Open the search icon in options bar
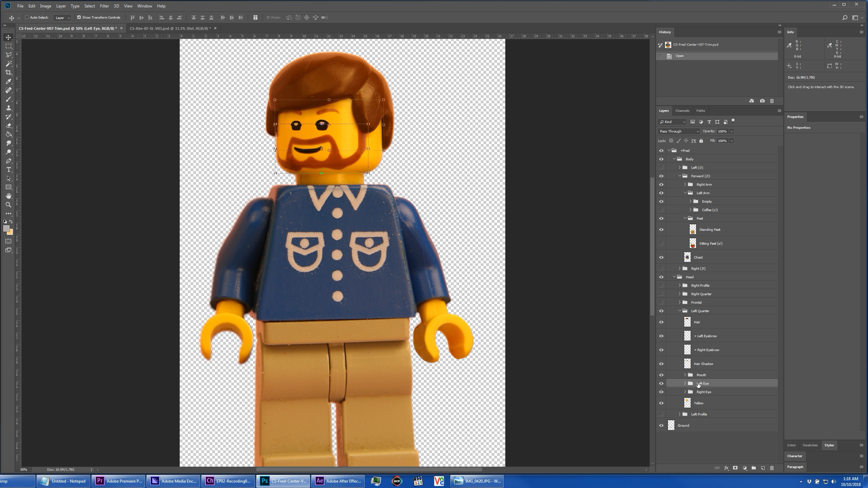This screenshot has width=868, height=488. (x=845, y=18)
